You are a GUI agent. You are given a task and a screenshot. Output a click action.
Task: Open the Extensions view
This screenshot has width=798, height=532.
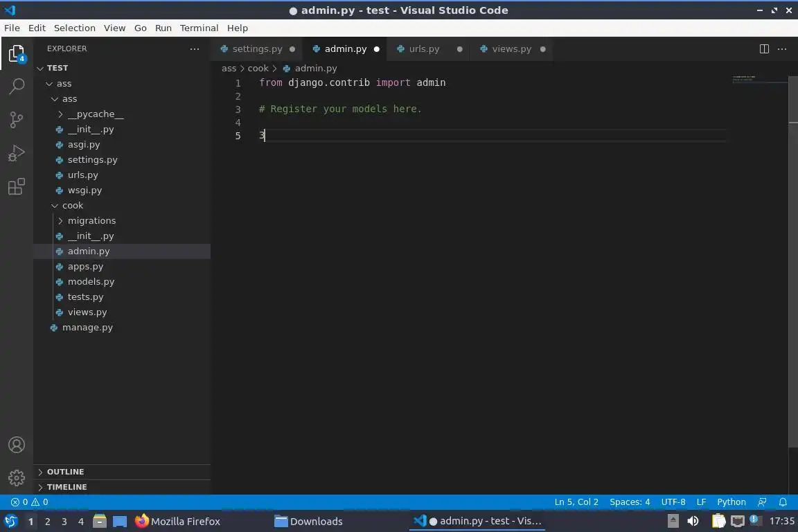coord(17,186)
